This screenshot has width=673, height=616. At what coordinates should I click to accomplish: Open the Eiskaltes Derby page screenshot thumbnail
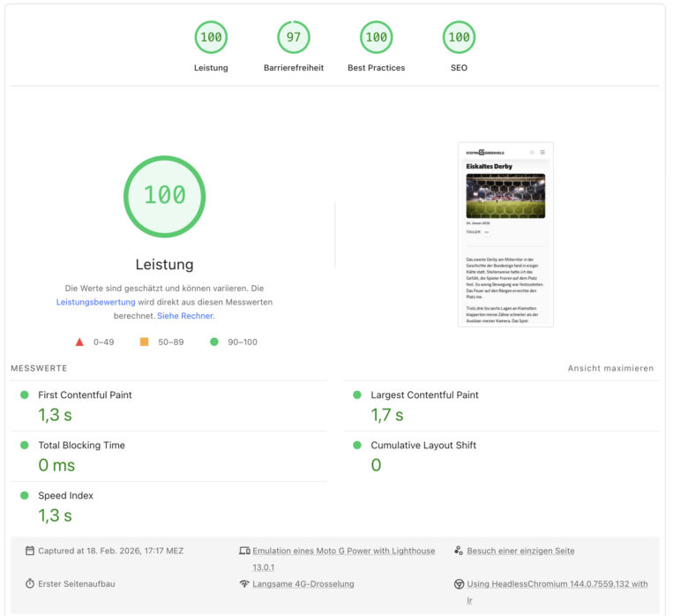tap(505, 235)
